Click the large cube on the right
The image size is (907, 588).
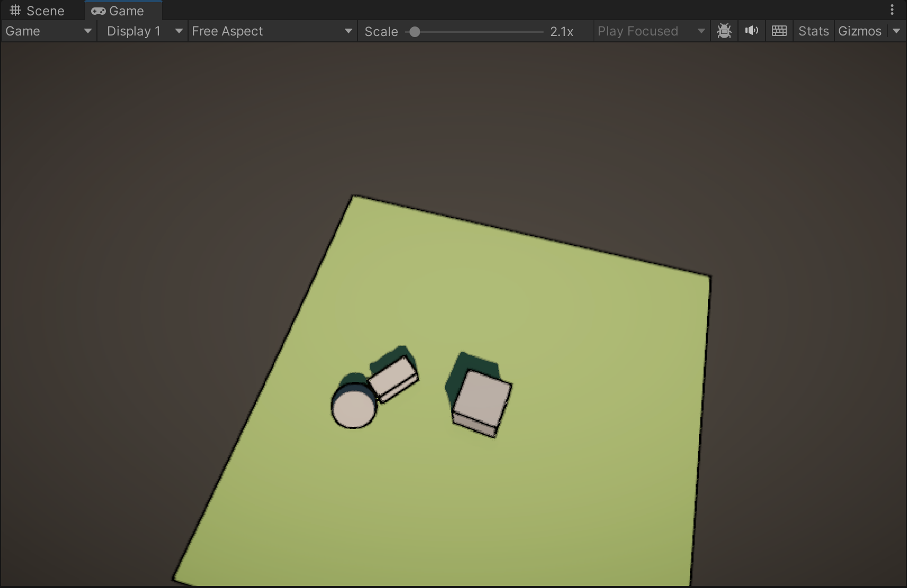coord(482,398)
